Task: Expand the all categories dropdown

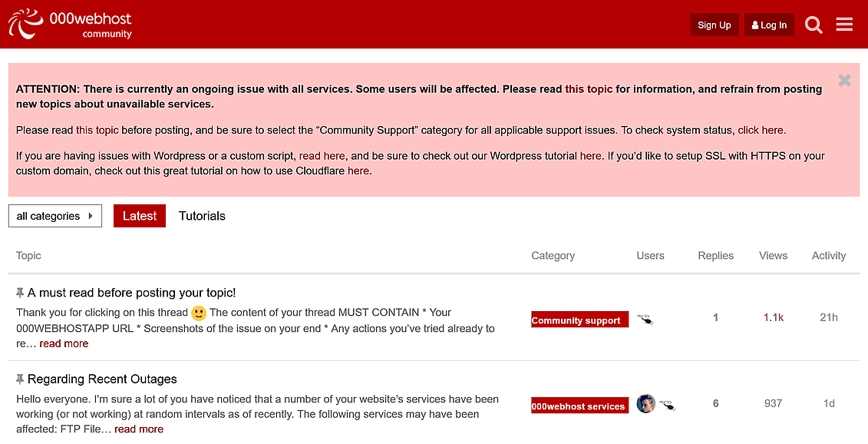Action: [x=55, y=216]
